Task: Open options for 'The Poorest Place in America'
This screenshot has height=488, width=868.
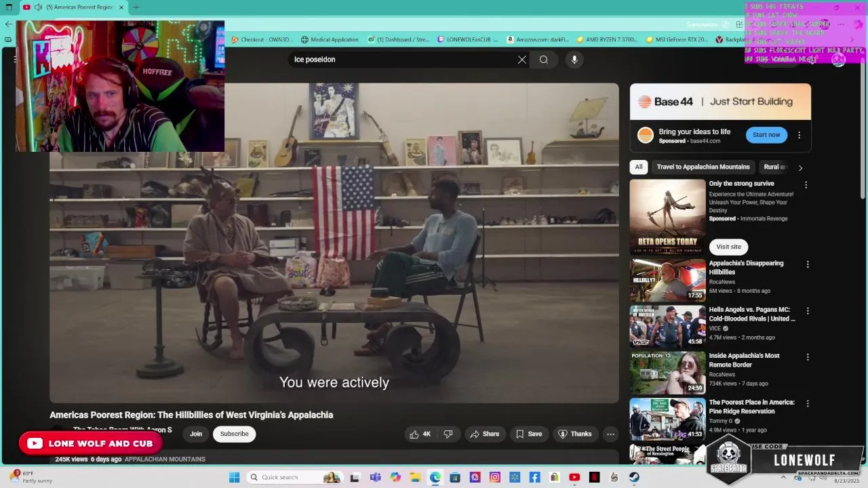Action: coord(808,404)
